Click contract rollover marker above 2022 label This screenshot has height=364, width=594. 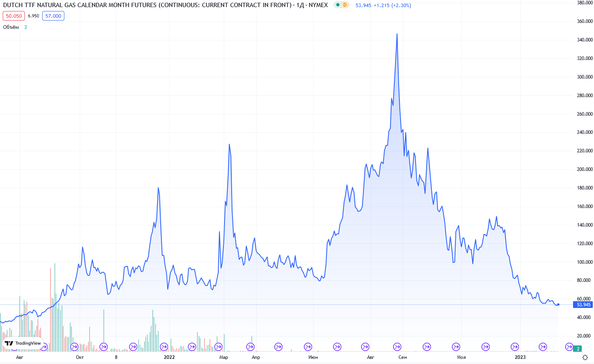(x=164, y=347)
